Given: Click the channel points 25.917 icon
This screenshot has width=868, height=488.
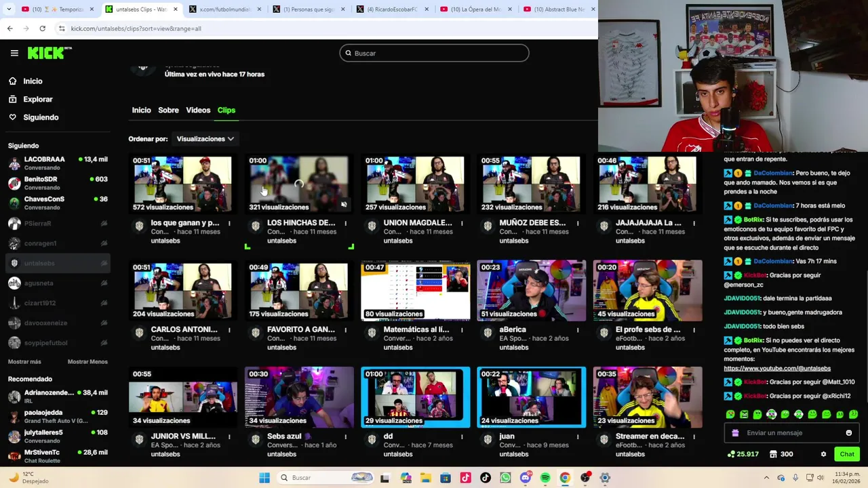Looking at the screenshot, I should [x=743, y=454].
